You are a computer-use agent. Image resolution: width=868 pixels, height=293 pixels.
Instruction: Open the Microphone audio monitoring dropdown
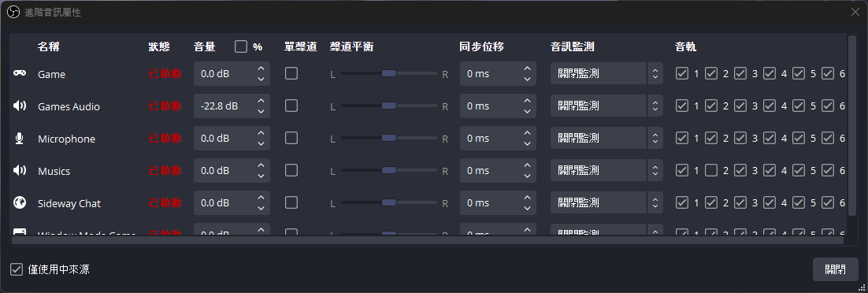(606, 138)
